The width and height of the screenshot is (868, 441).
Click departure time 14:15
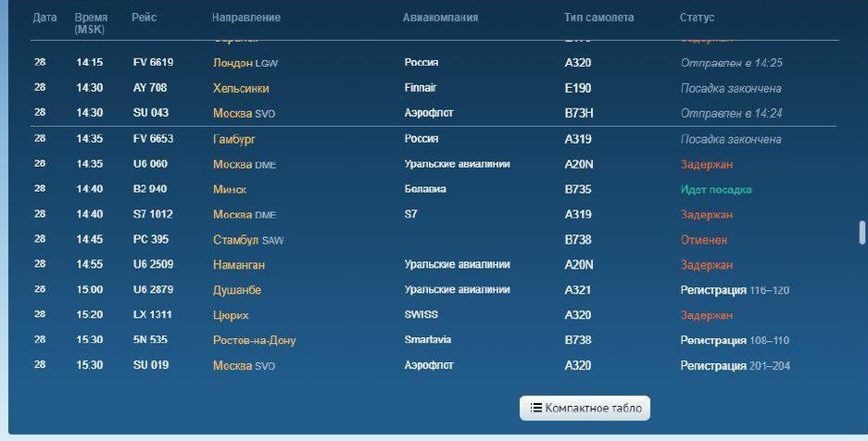pyautogui.click(x=90, y=62)
